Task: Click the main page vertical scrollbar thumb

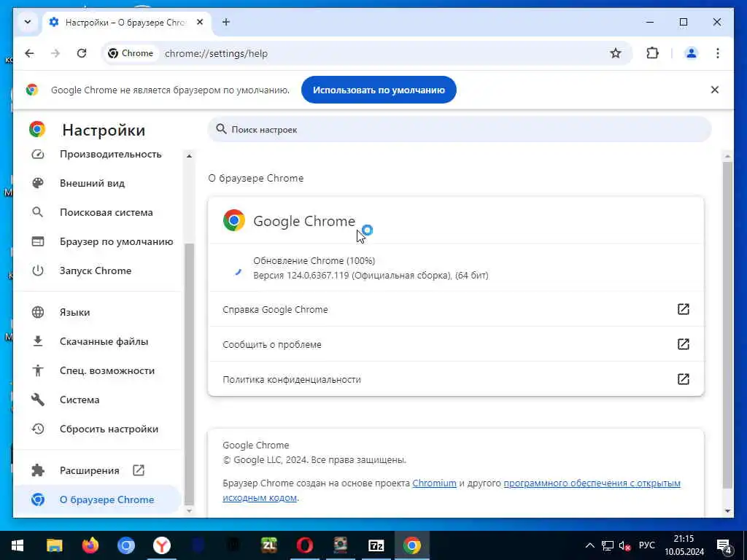Action: (x=727, y=324)
